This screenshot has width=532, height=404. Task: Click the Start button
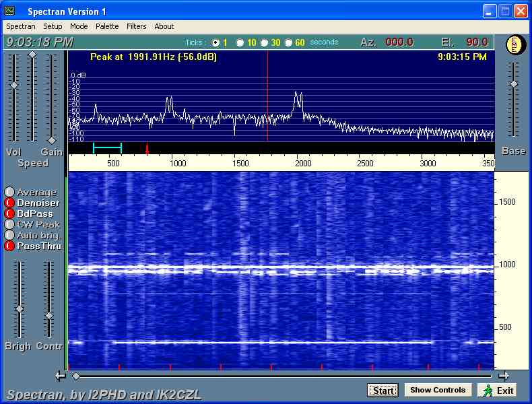point(383,391)
